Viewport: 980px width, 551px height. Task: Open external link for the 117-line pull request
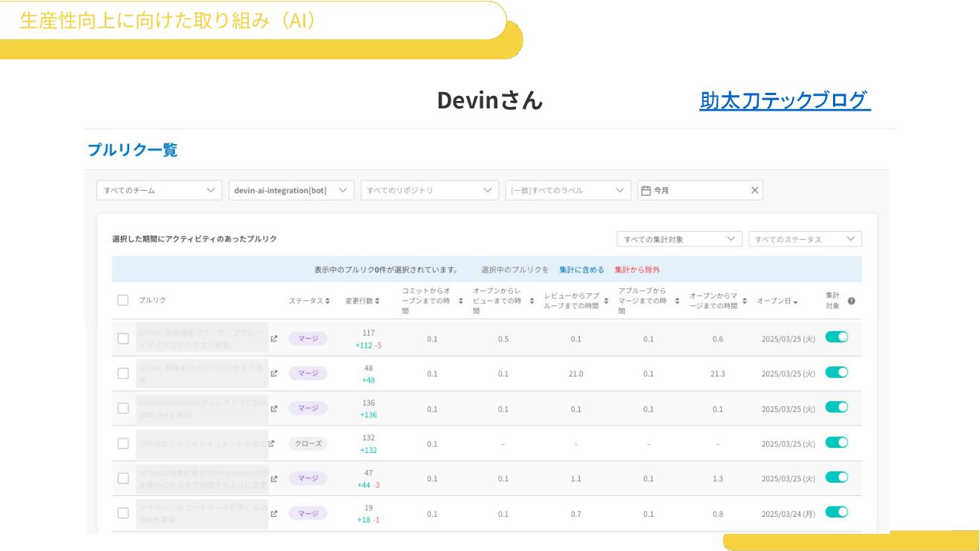tap(274, 339)
